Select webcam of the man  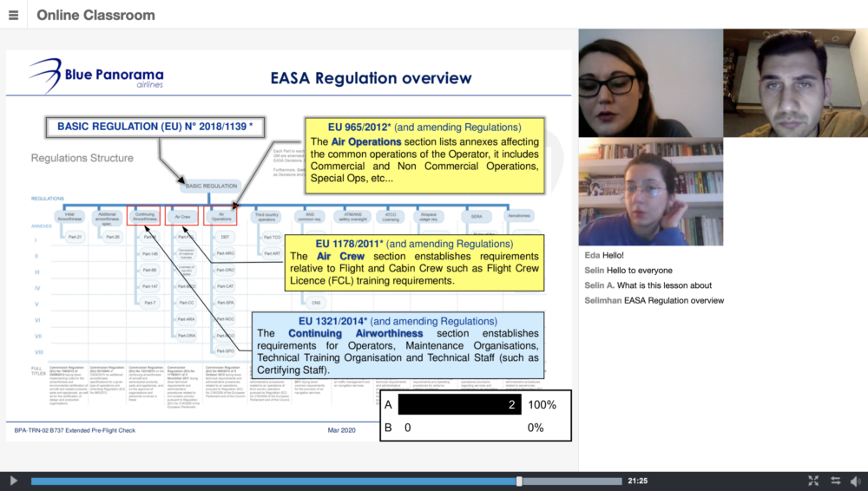point(795,83)
